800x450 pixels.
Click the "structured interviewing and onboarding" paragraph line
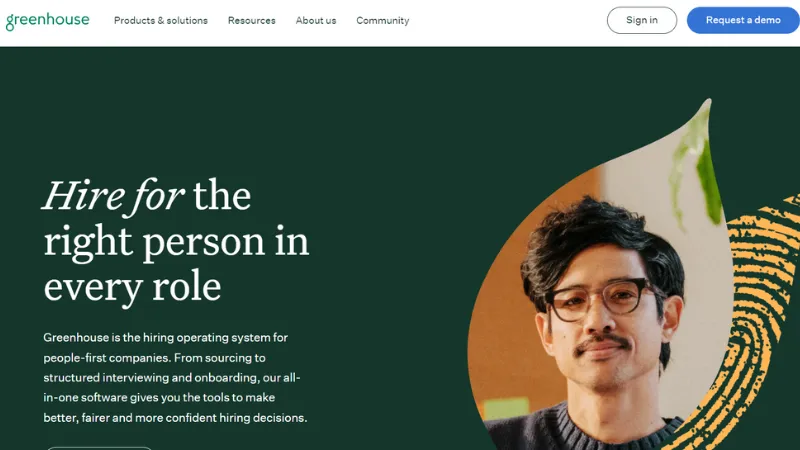tap(172, 378)
